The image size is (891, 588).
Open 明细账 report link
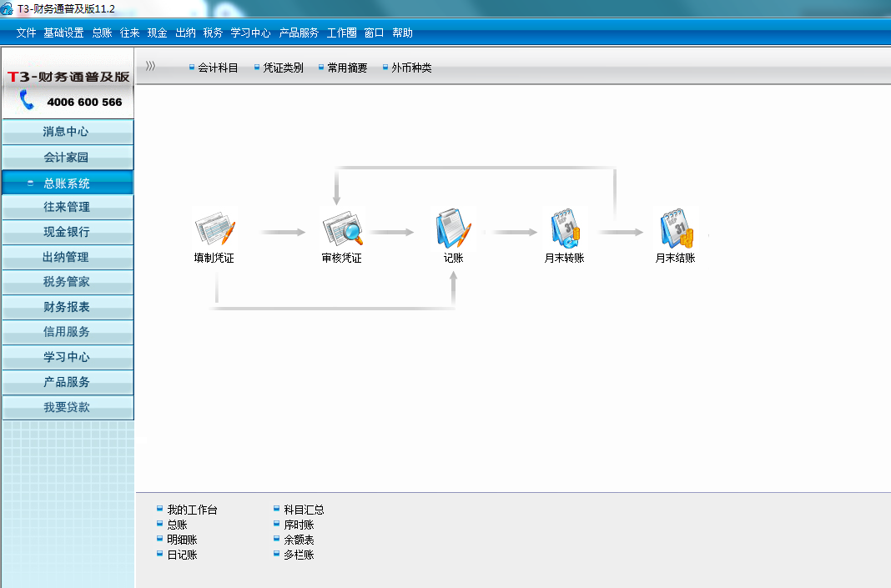[x=178, y=540]
